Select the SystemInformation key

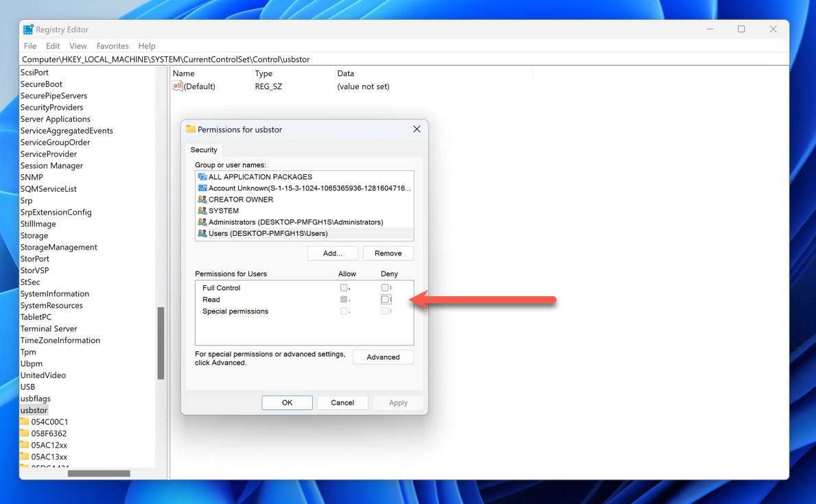coord(55,293)
